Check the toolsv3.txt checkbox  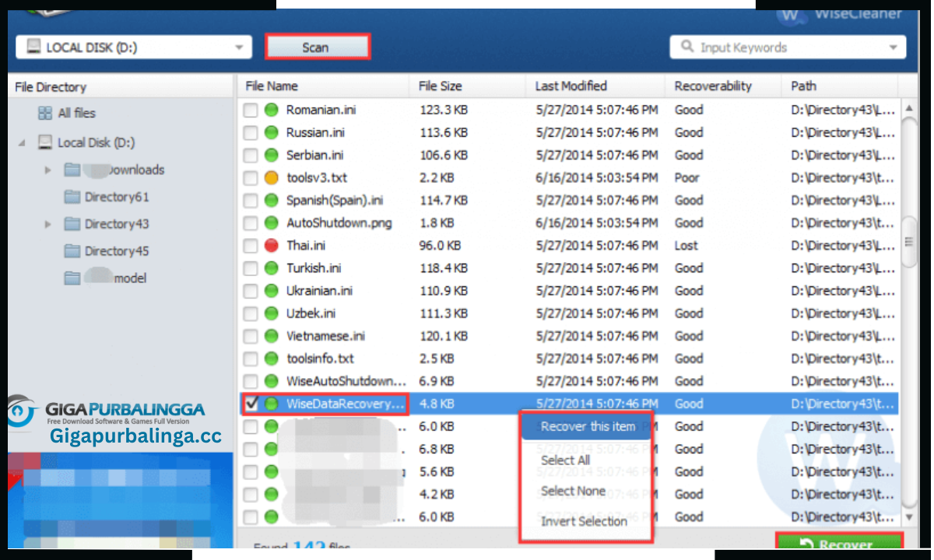click(251, 178)
